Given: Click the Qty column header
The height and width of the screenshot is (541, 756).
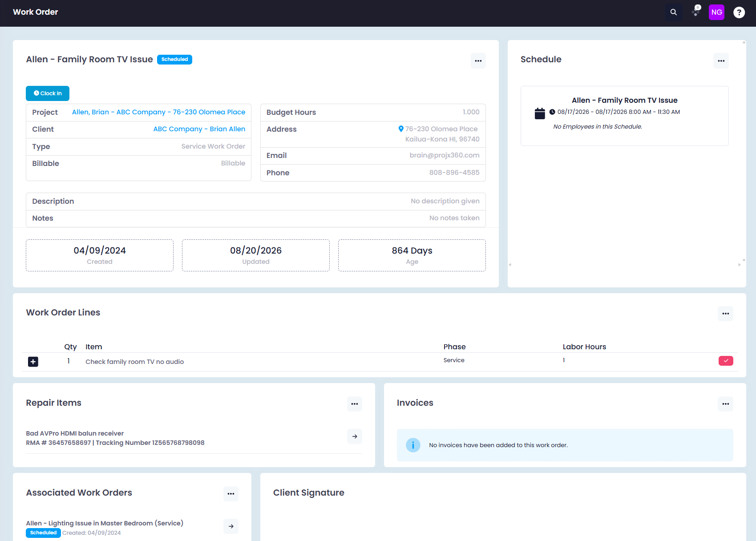Looking at the screenshot, I should pyautogui.click(x=70, y=347).
